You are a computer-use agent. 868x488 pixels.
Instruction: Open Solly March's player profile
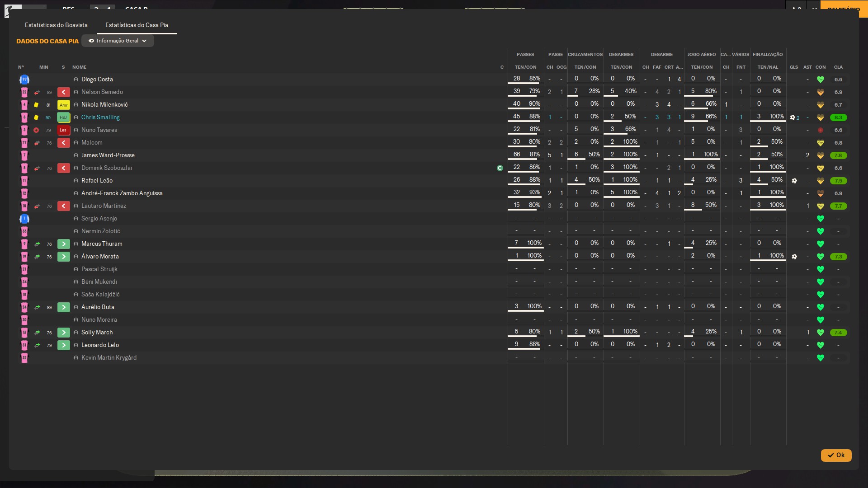[97, 333]
